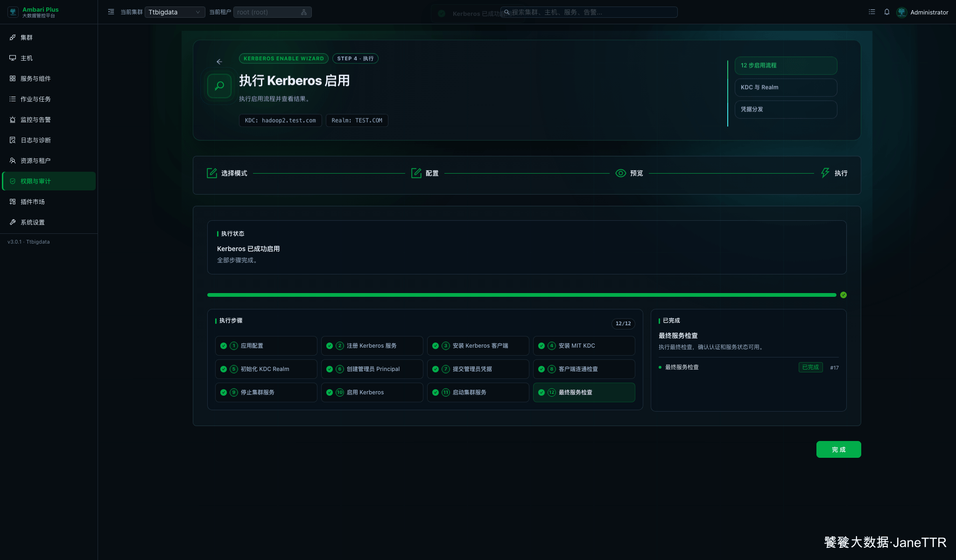Open 监控与告警 sidebar item
Viewport: 956px width, 560px height.
coord(49,119)
